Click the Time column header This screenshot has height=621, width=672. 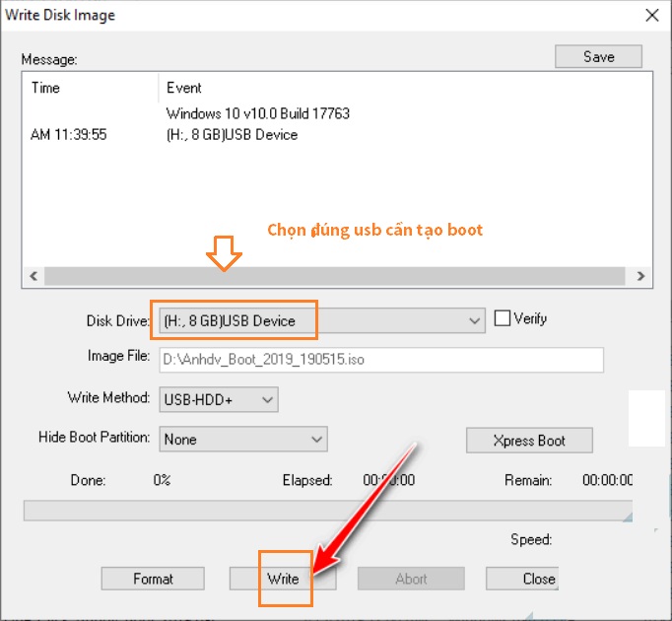coord(46,88)
